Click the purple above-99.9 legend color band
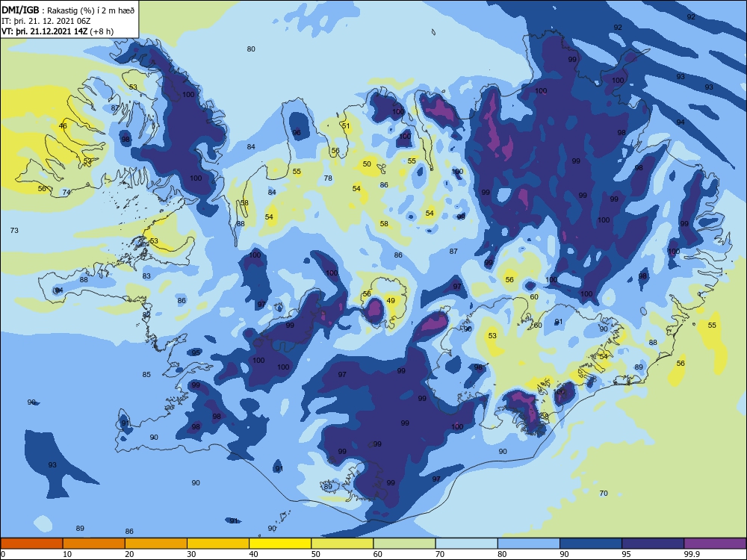Viewport: 747px width, 560px height. [x=715, y=544]
